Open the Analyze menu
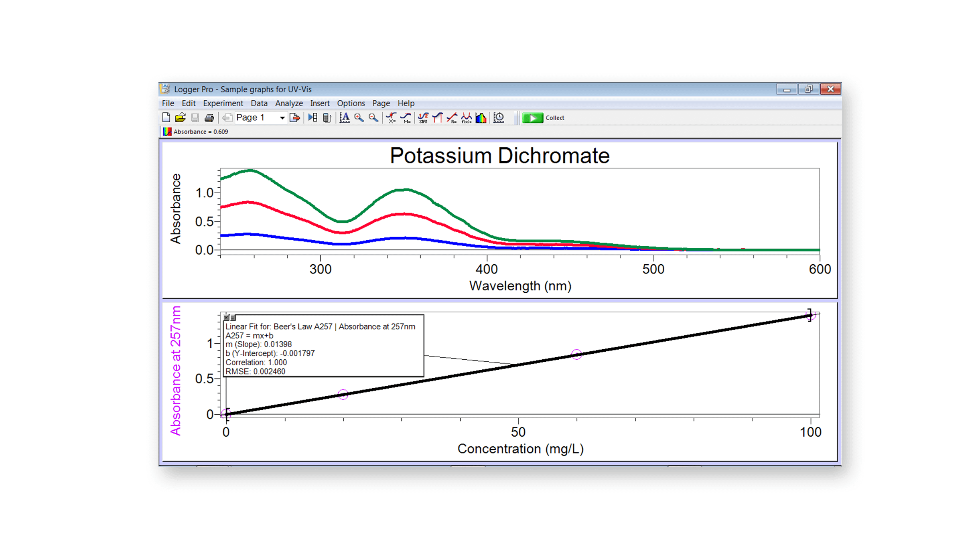Screen dimensions: 980x551 [288, 103]
